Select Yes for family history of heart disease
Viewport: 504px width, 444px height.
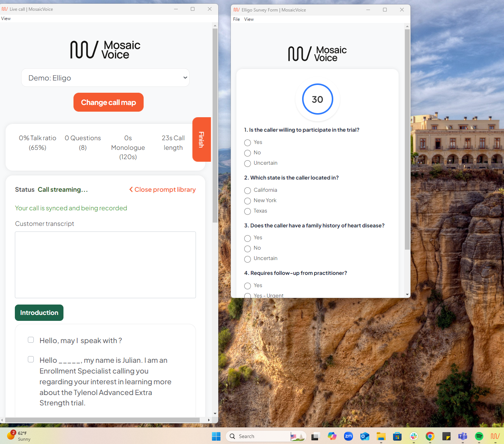pos(248,238)
